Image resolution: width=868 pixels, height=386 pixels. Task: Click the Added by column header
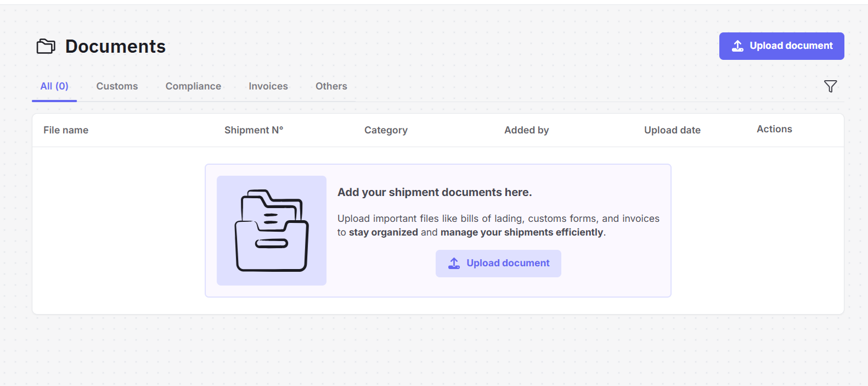point(527,130)
